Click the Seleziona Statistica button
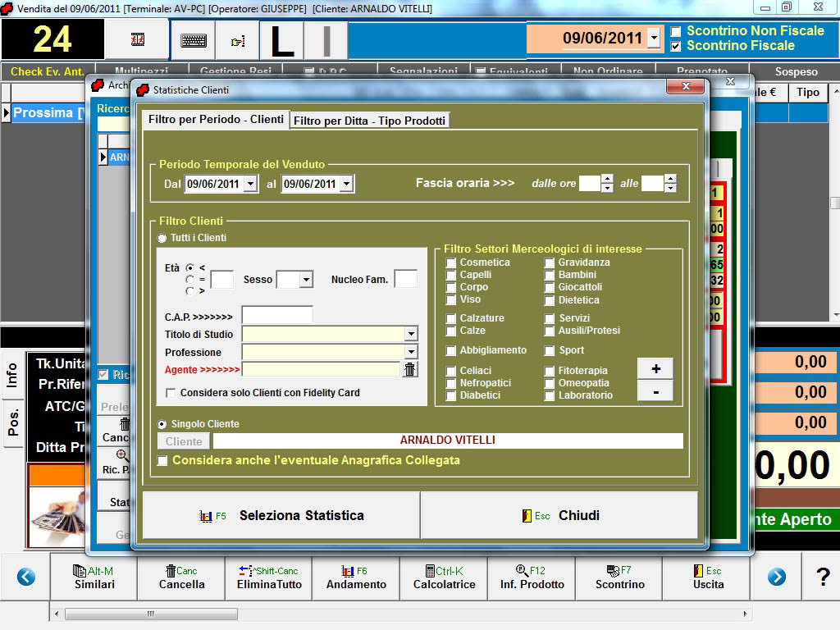The height and width of the screenshot is (630, 840). click(x=281, y=515)
